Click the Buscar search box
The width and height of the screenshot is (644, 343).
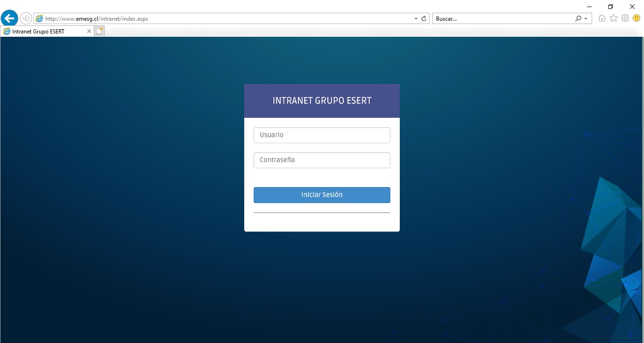[502, 19]
